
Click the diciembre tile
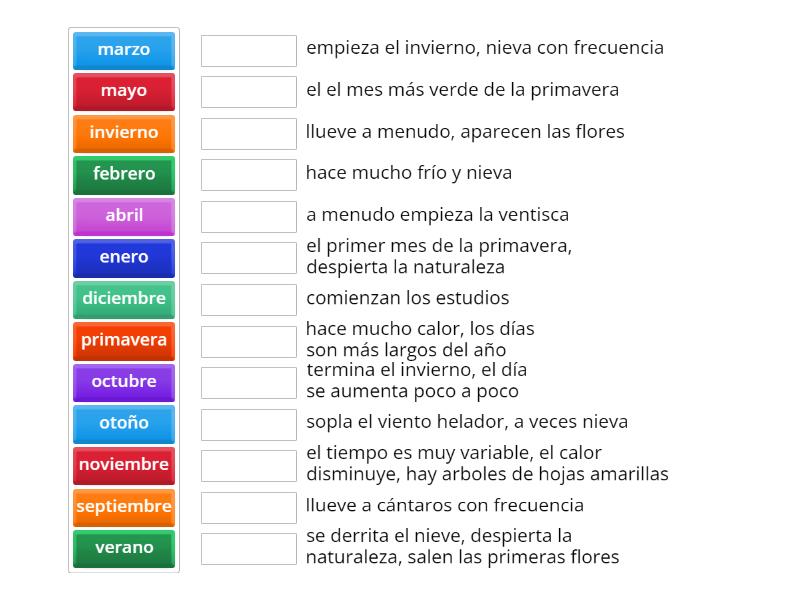[x=124, y=299]
